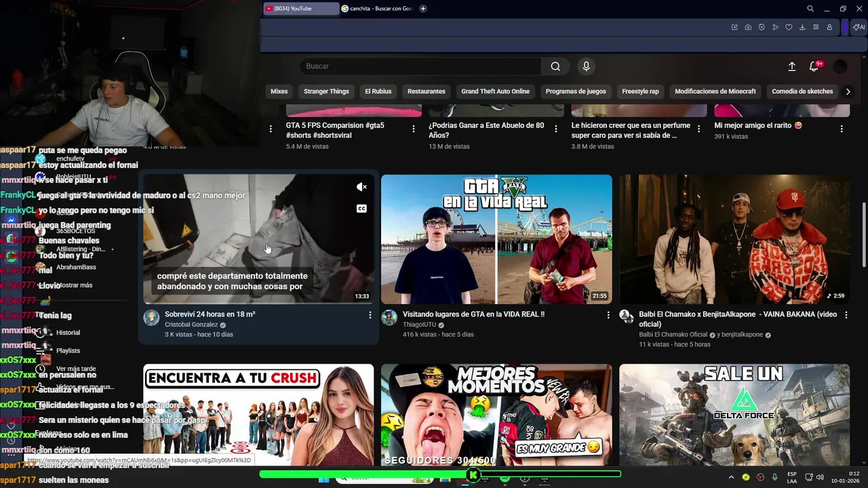This screenshot has height=488, width=868.
Task: Select the El Rubius chip
Action: (378, 91)
